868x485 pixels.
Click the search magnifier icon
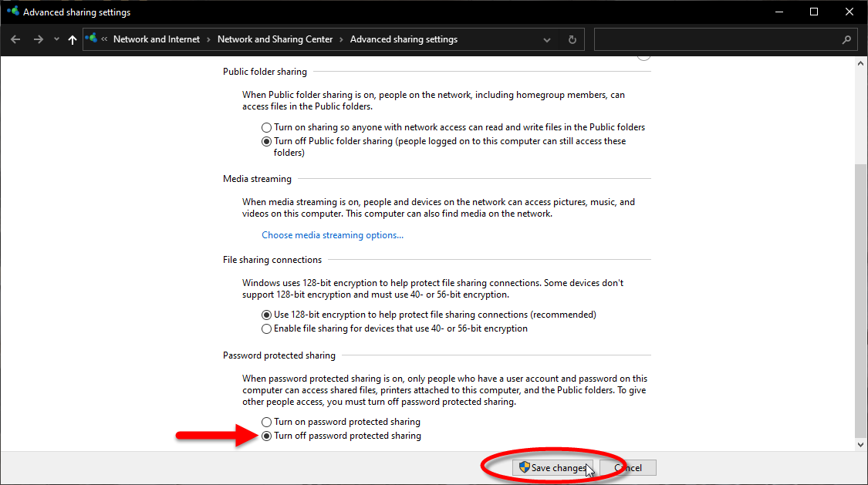tap(846, 39)
